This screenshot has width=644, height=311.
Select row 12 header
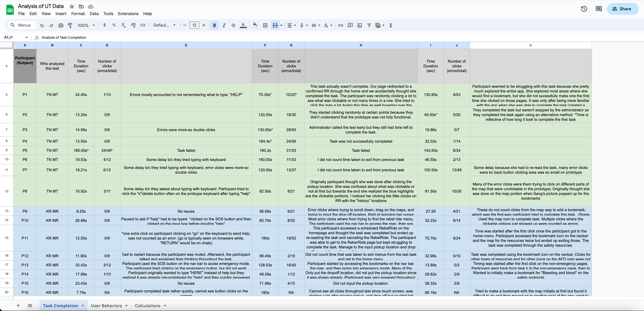(7, 191)
